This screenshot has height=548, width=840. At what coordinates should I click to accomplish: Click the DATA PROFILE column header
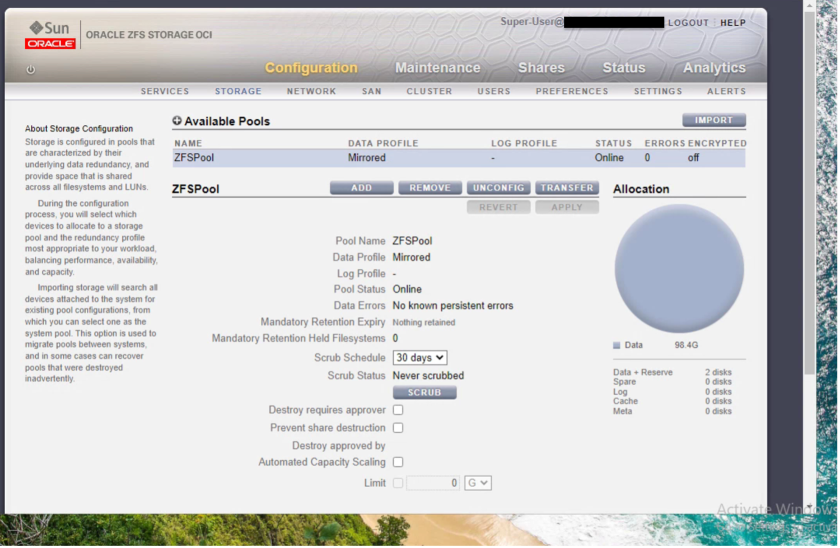[x=383, y=144]
